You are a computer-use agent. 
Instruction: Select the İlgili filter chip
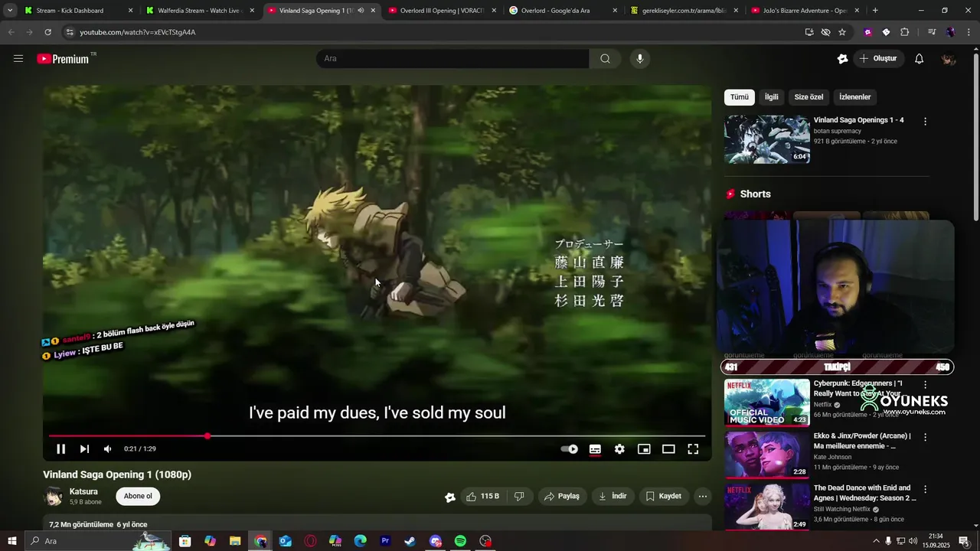[772, 97]
